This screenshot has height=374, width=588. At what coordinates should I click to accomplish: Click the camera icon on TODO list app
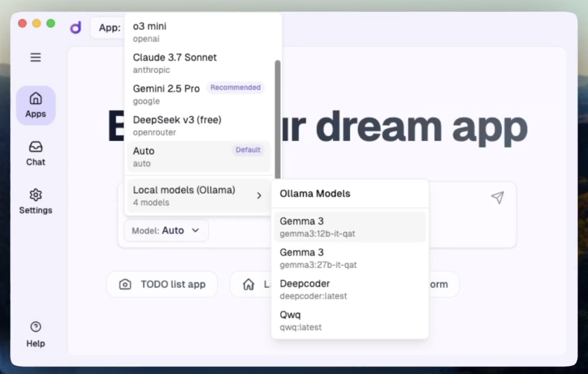[125, 284]
